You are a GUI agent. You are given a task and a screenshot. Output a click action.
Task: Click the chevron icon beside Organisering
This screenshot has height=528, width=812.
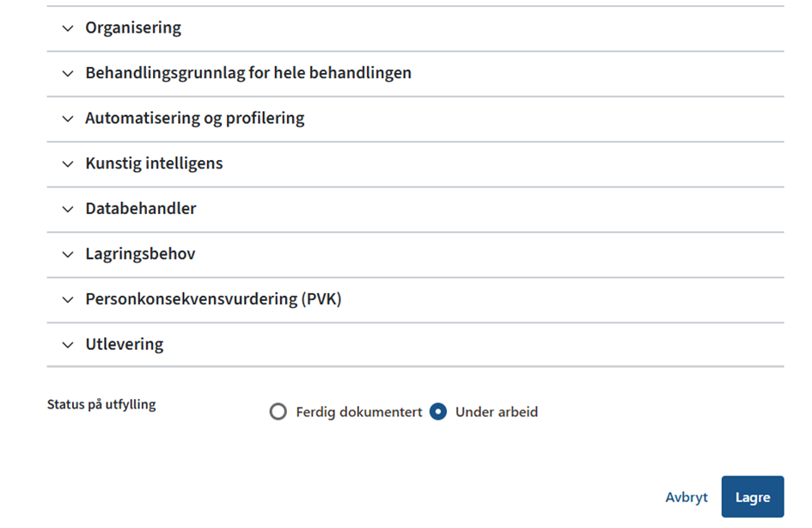tap(68, 28)
